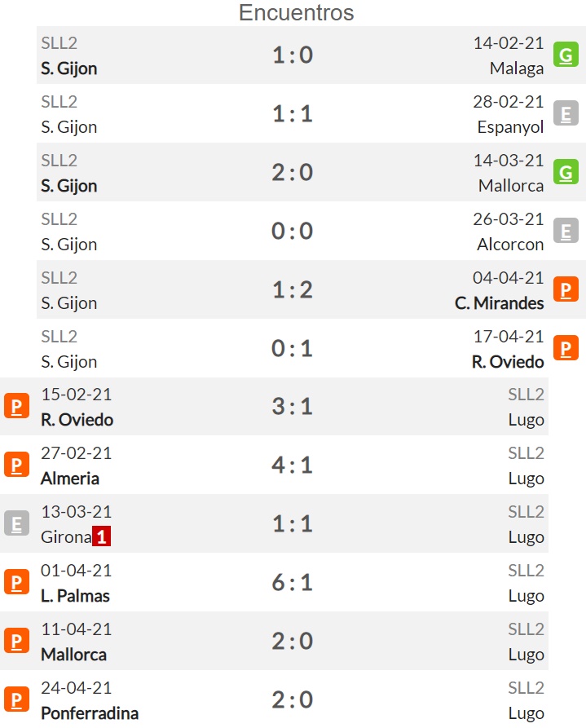586x728 pixels.
Task: Click the Encuentros heading
Action: [296, 12]
